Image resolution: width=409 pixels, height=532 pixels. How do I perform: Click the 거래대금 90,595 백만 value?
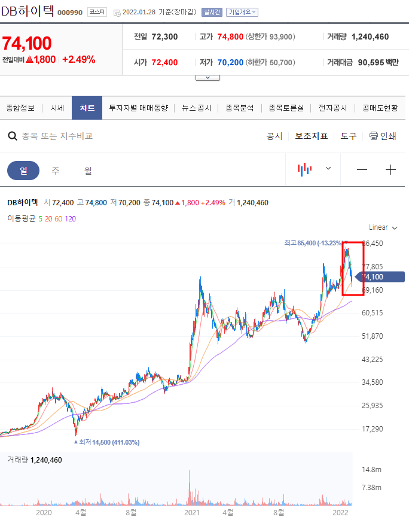(x=378, y=62)
